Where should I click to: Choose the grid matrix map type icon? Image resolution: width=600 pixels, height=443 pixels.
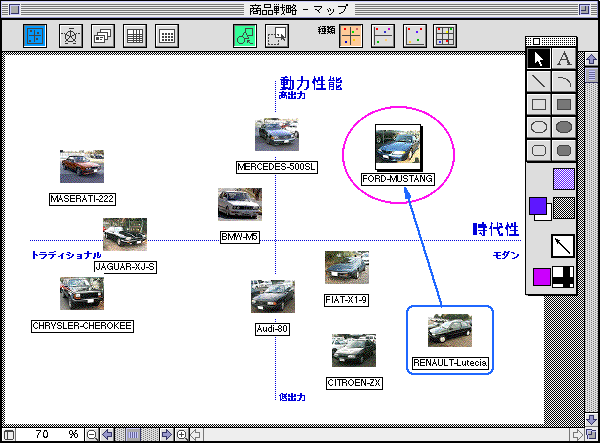[445, 36]
